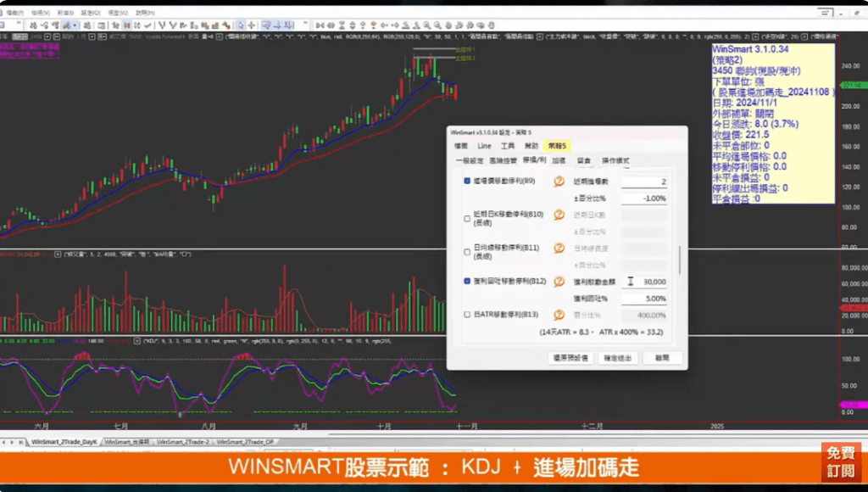Open the window-style toolbar icon
Image resolution: width=868 pixels, height=492 pixels.
pos(102,25)
